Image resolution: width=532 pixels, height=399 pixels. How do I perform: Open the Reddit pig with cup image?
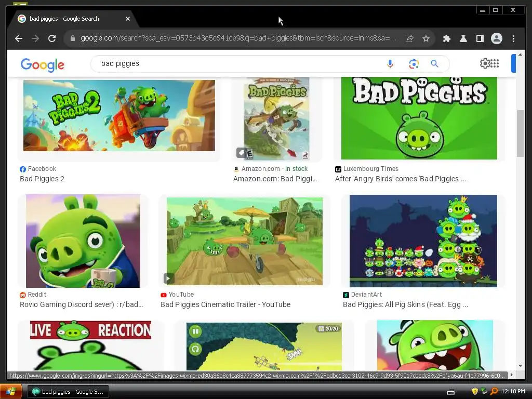[x=83, y=241]
